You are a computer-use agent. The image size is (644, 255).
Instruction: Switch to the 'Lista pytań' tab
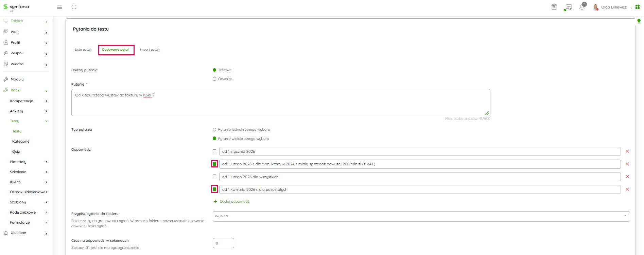click(x=83, y=50)
